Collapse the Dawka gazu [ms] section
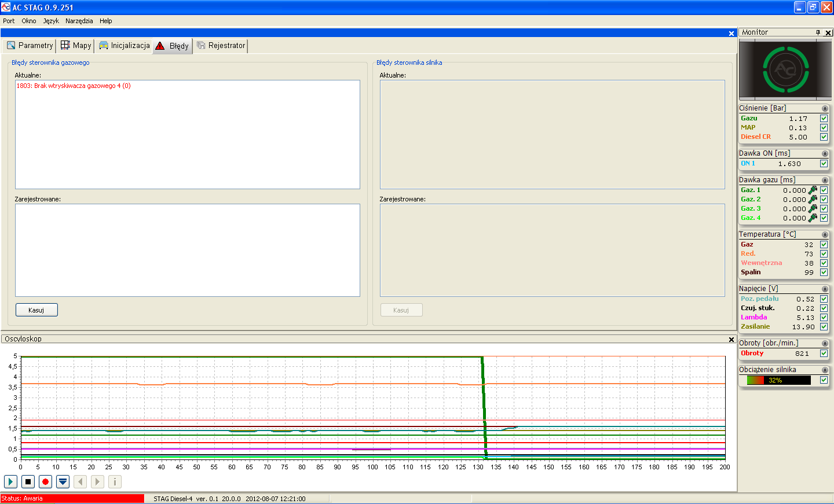Viewport: 834px width, 504px height. tap(825, 180)
